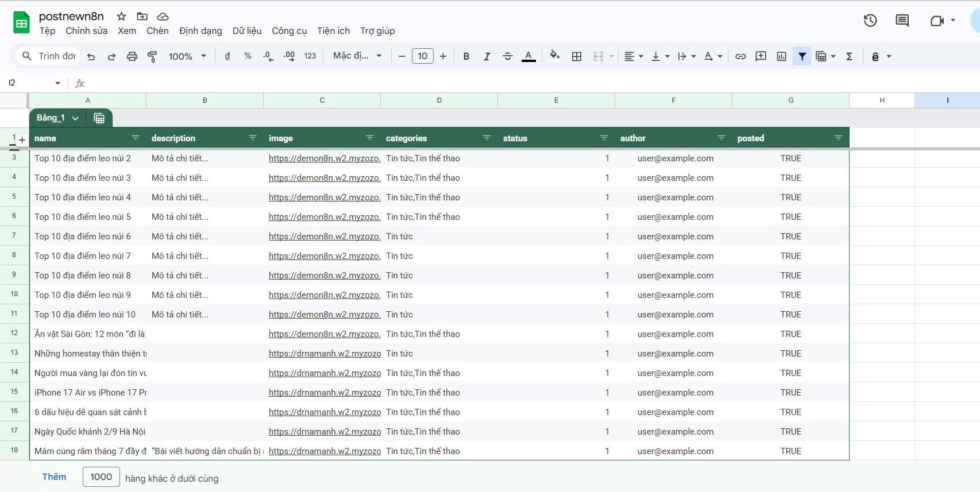Increase decimal places
Image resolution: width=980 pixels, height=492 pixels.
pyautogui.click(x=289, y=56)
